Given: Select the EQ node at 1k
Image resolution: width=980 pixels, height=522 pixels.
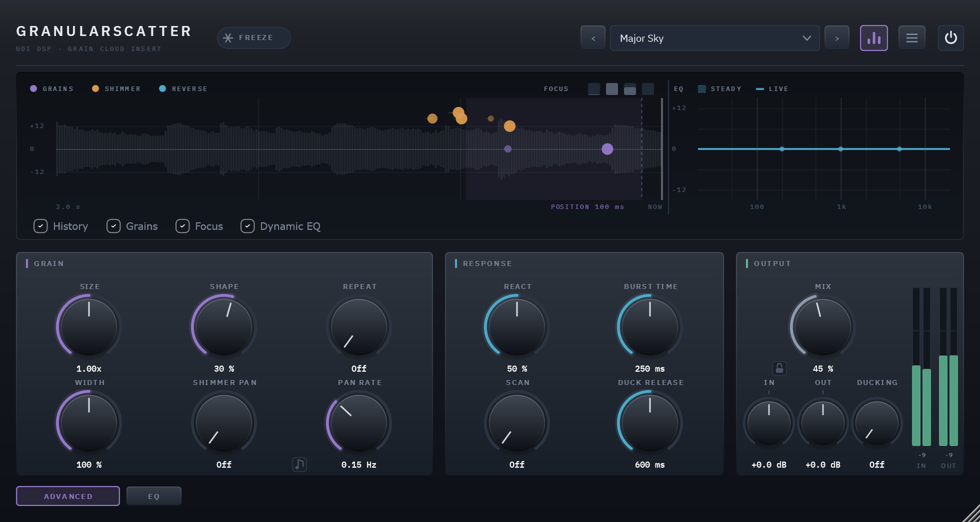Looking at the screenshot, I should (x=840, y=149).
